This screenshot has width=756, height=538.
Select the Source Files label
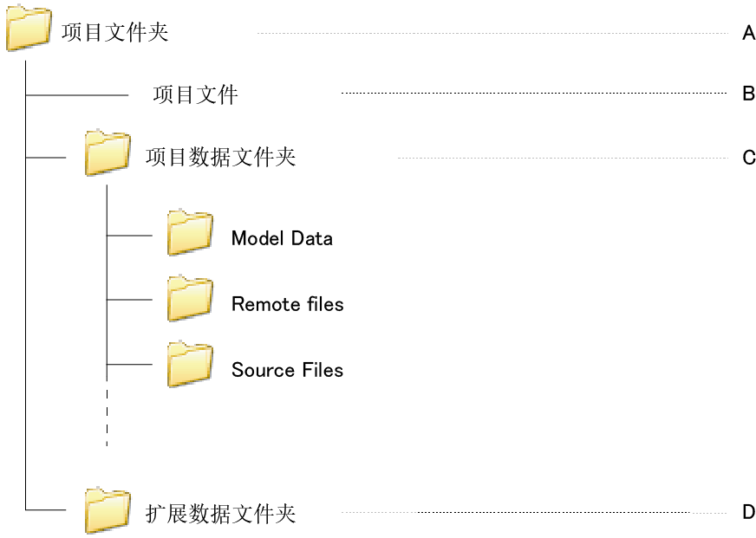click(287, 370)
